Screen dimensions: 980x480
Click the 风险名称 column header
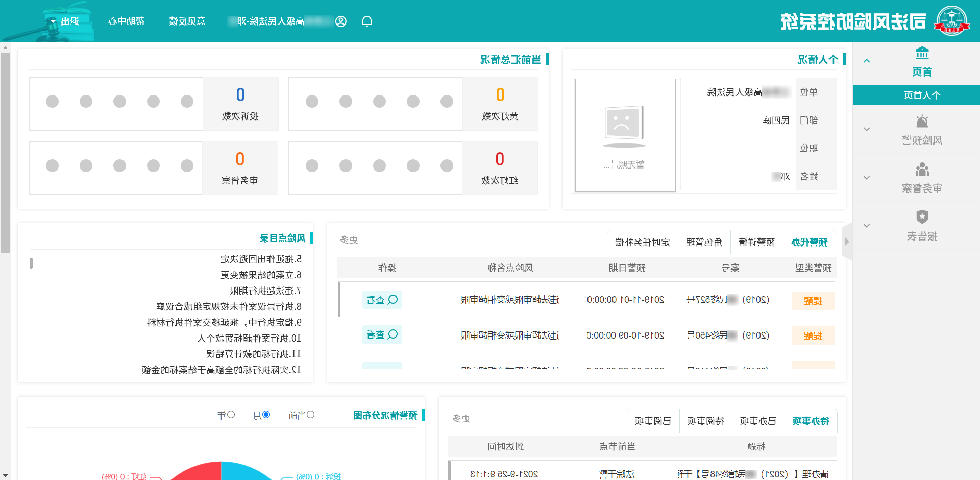point(510,268)
